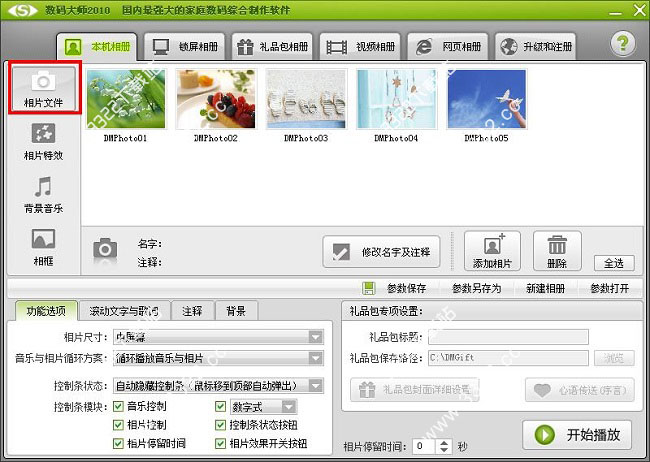Click the 删除 trash can button
Viewport: 650px width, 462px height.
point(557,251)
